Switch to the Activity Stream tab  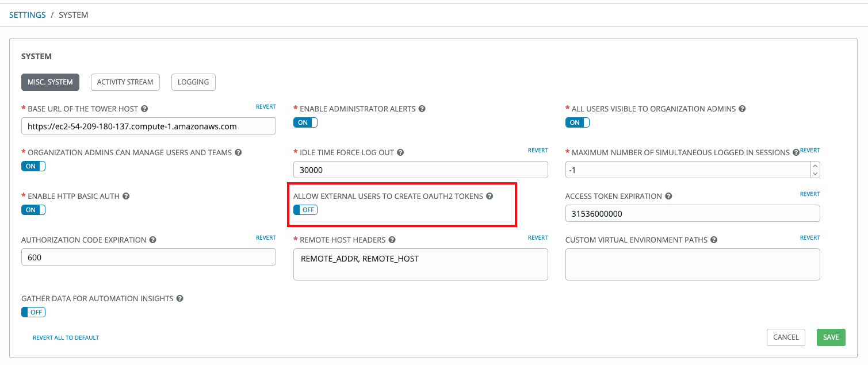125,82
